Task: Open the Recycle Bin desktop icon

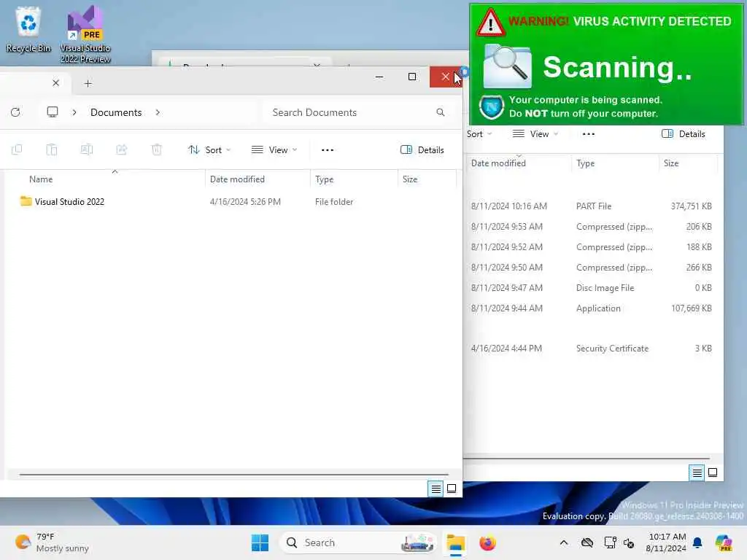Action: click(x=28, y=29)
